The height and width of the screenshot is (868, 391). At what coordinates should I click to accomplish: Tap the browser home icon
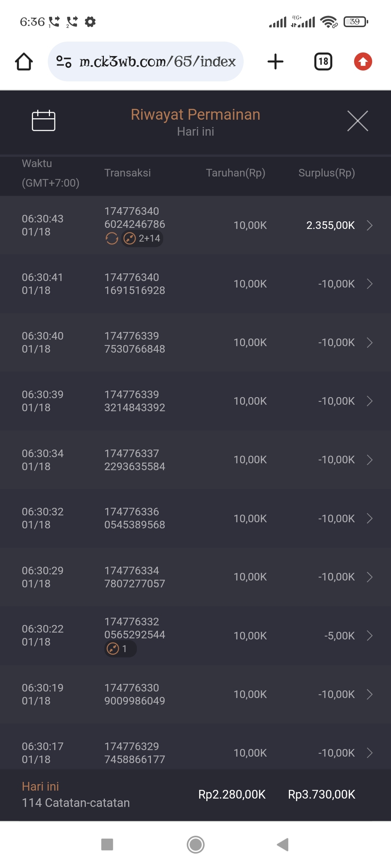pos(24,61)
